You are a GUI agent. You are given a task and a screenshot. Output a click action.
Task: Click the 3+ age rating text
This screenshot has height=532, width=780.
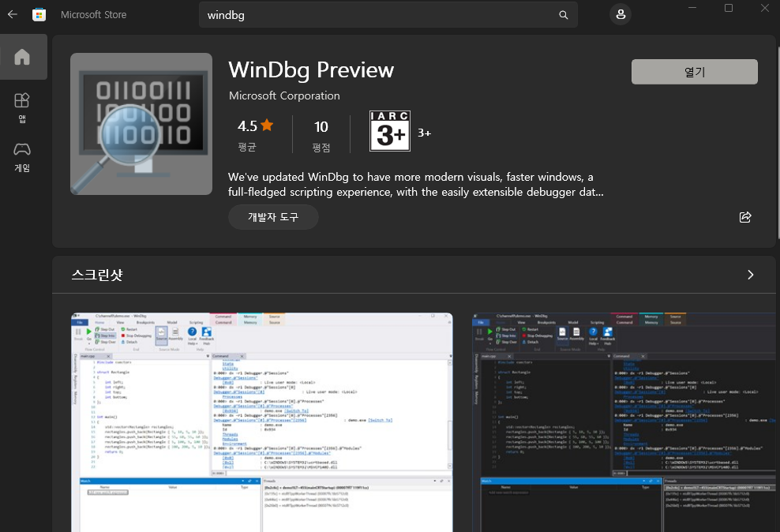point(424,133)
